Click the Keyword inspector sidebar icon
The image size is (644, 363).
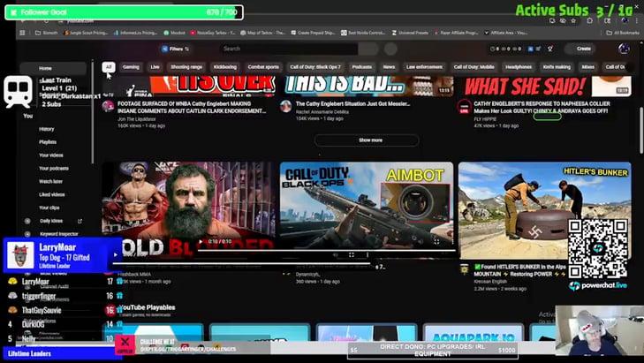pyautogui.click(x=27, y=234)
